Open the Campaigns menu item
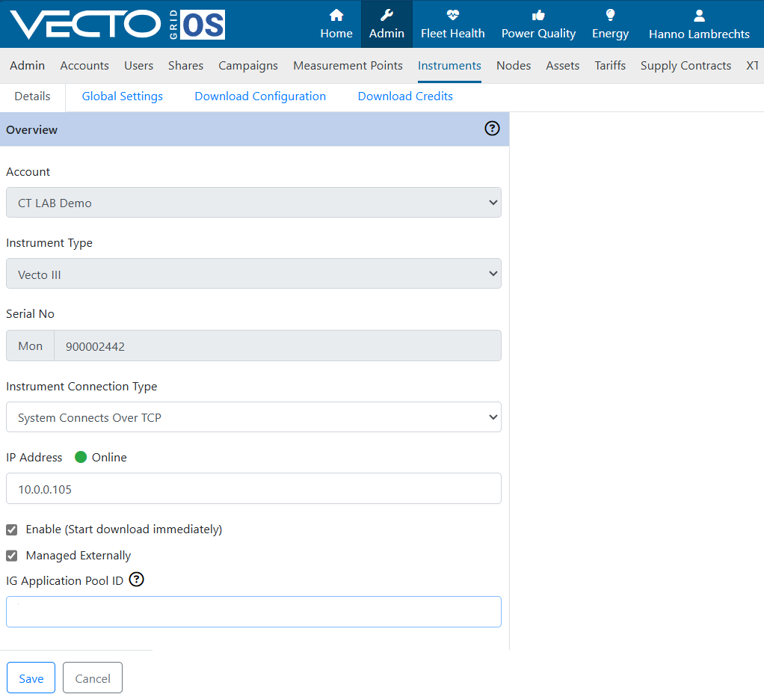764x700 pixels. [248, 65]
